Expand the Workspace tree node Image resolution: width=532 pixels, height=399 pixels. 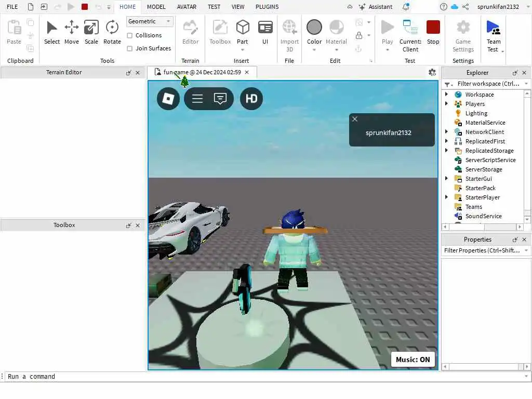(446, 95)
